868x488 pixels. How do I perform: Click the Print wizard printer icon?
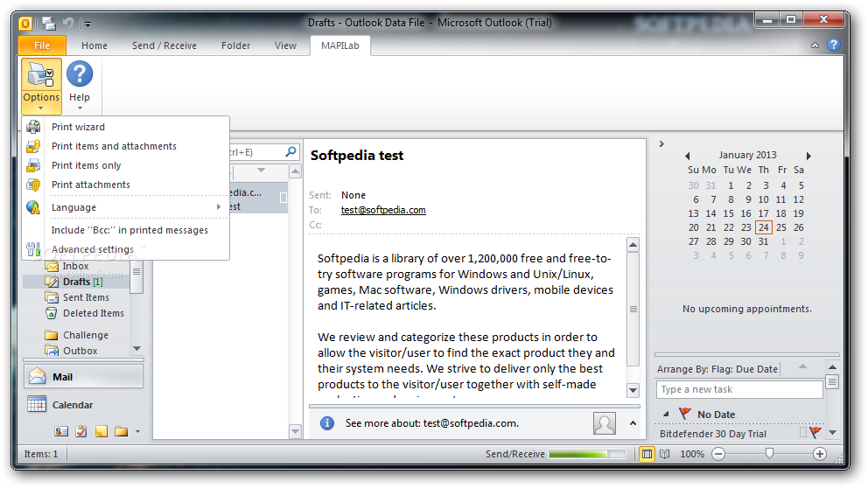pyautogui.click(x=33, y=127)
